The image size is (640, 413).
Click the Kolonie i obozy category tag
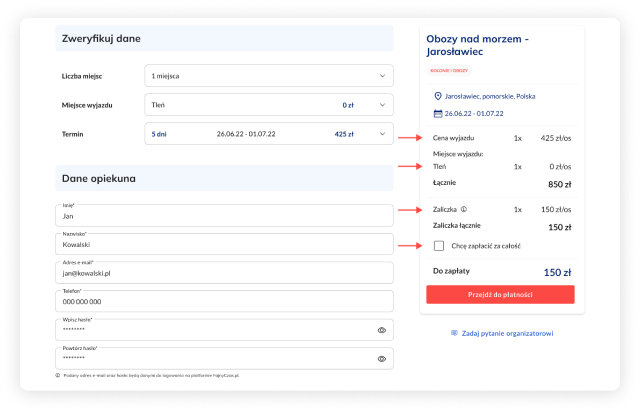(x=449, y=71)
